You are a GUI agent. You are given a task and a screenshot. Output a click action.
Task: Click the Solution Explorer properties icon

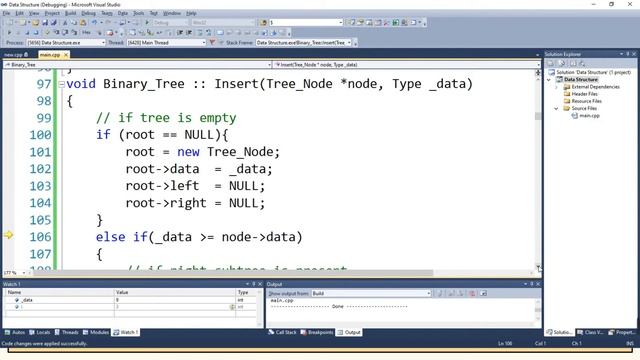coord(551,63)
